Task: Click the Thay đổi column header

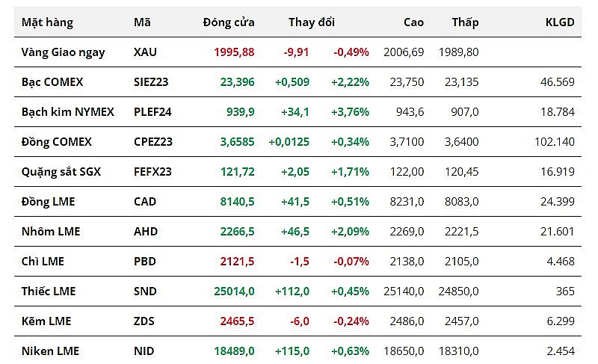Action: click(x=312, y=22)
